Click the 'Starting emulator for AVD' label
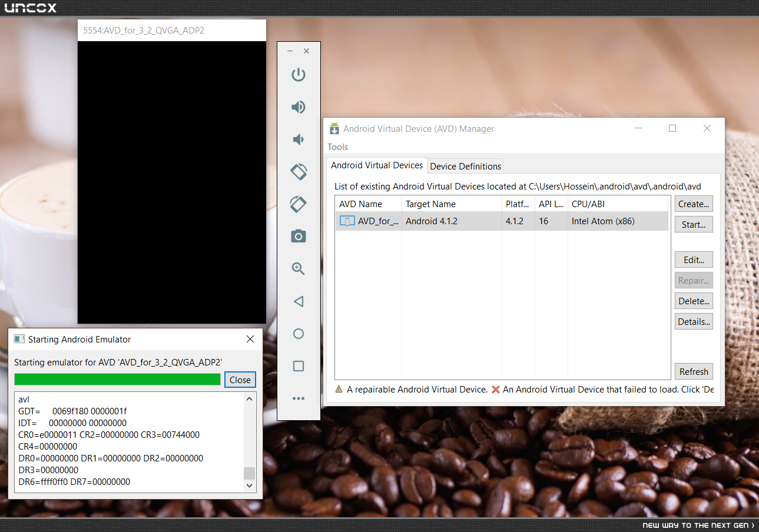Viewport: 759px width, 532px height. click(118, 362)
